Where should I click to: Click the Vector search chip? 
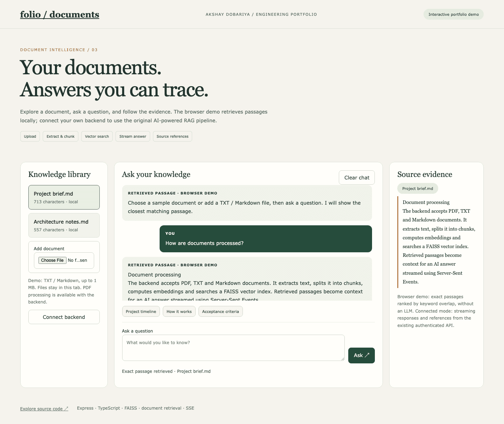coord(97,136)
